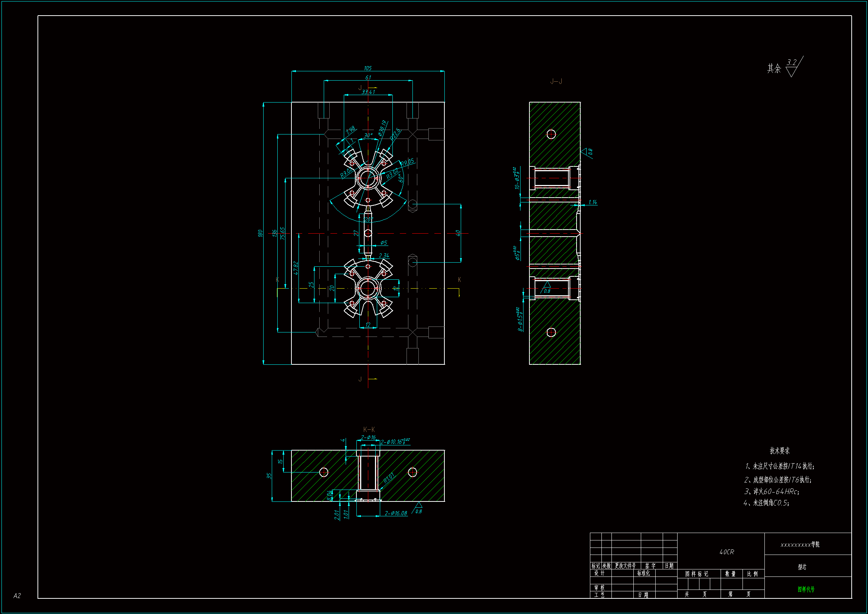Select the 更改文件号 header cell
868x614 pixels.
coord(625,566)
